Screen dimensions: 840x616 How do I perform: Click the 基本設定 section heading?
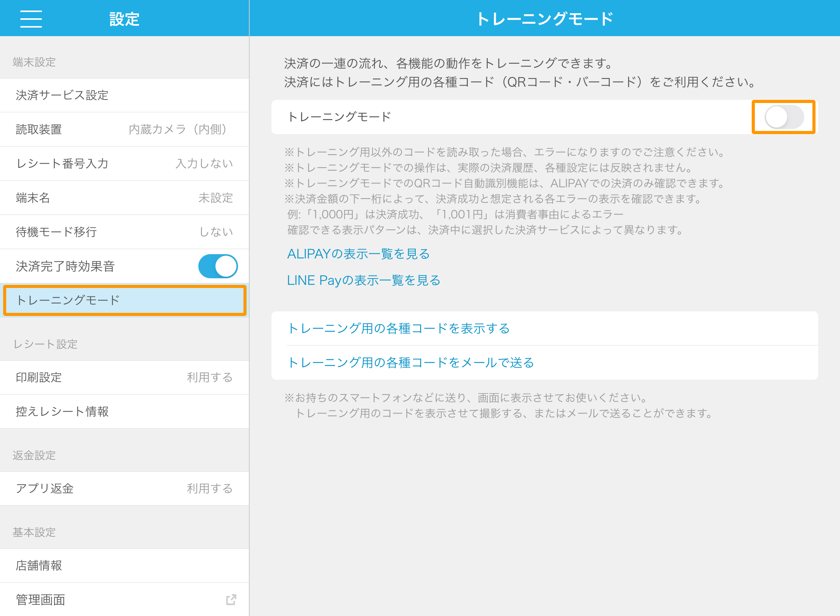point(34,532)
